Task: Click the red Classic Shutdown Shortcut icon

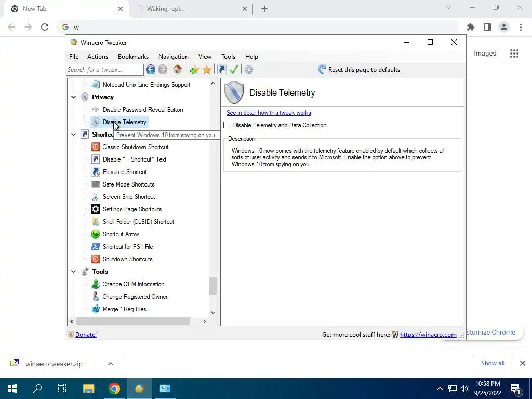Action: pyautogui.click(x=96, y=147)
